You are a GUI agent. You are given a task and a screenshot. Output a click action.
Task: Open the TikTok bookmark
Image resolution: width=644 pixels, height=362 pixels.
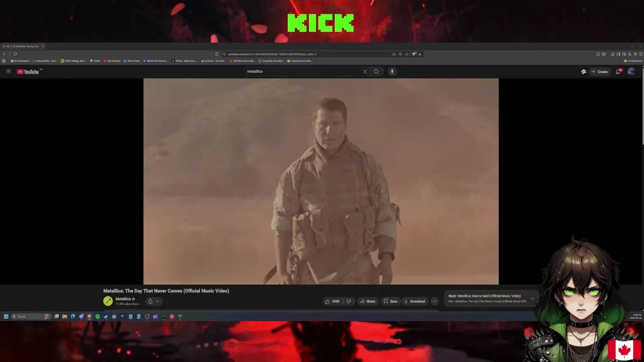184,61
